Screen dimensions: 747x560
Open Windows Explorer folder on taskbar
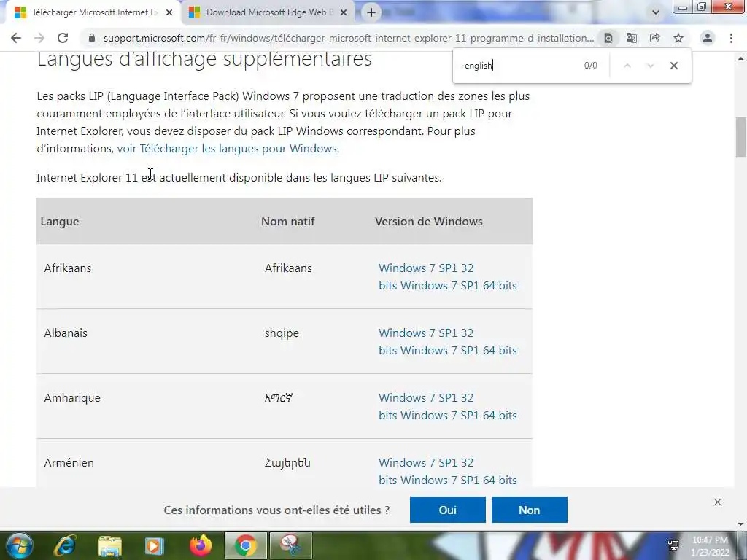[110, 545]
